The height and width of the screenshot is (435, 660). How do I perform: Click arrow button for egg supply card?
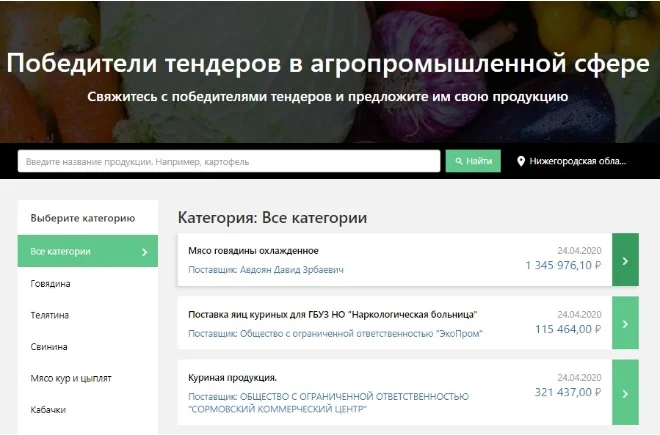click(x=625, y=323)
